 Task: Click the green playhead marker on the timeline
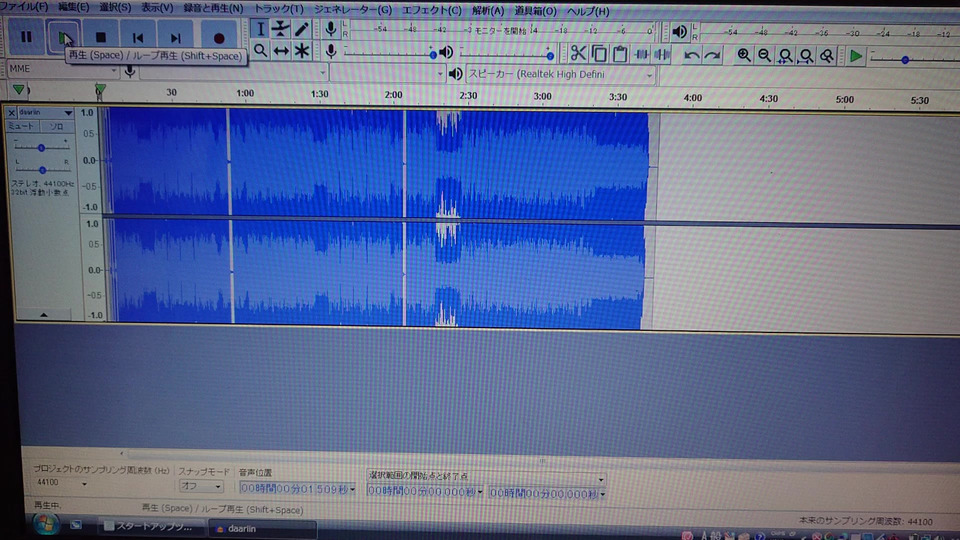[x=100, y=92]
